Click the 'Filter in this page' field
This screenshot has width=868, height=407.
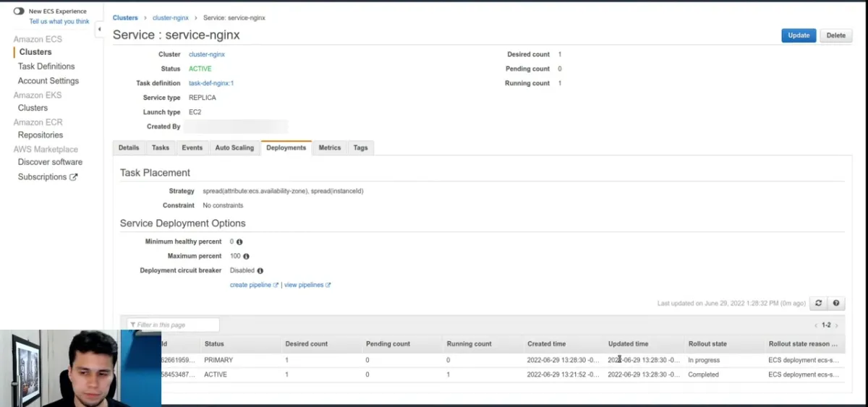coord(173,325)
